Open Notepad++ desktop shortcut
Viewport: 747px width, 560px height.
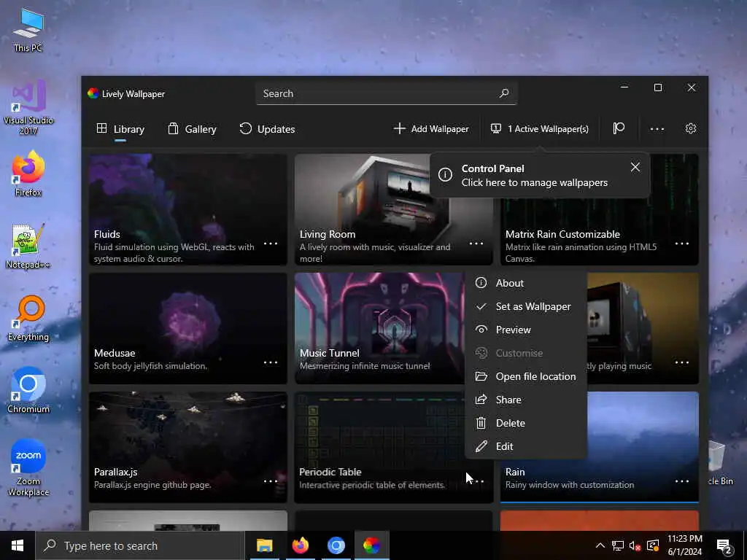click(28, 246)
